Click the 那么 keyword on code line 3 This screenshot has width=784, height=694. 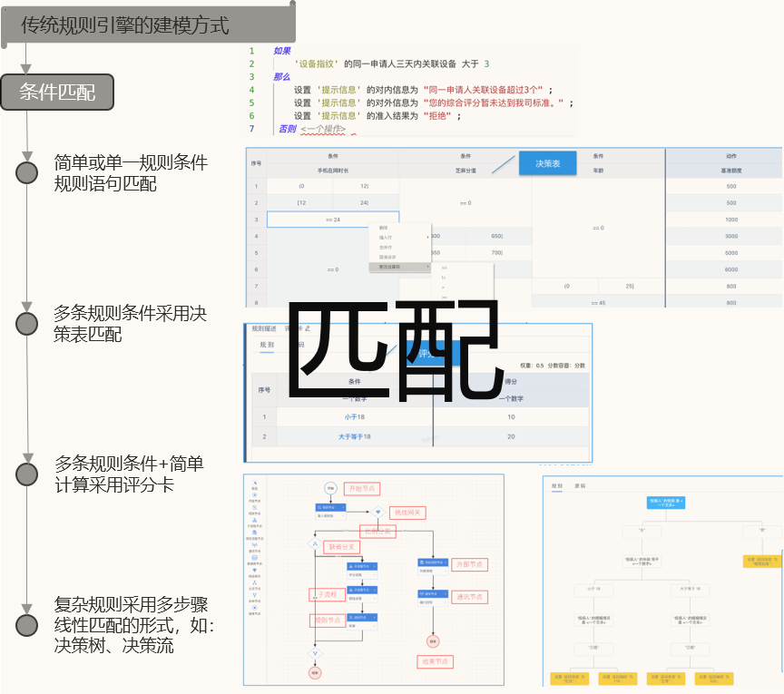tap(282, 77)
